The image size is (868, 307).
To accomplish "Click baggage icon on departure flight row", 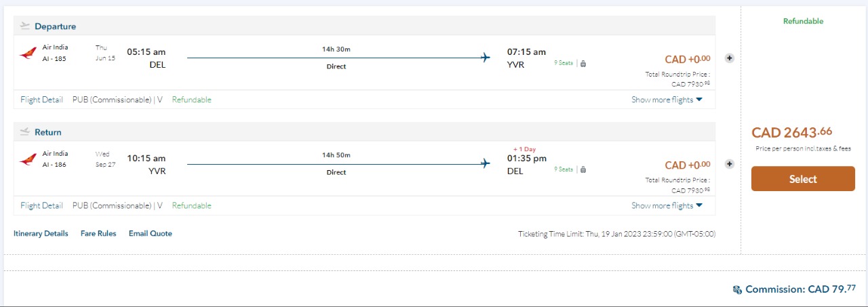I will tap(583, 64).
